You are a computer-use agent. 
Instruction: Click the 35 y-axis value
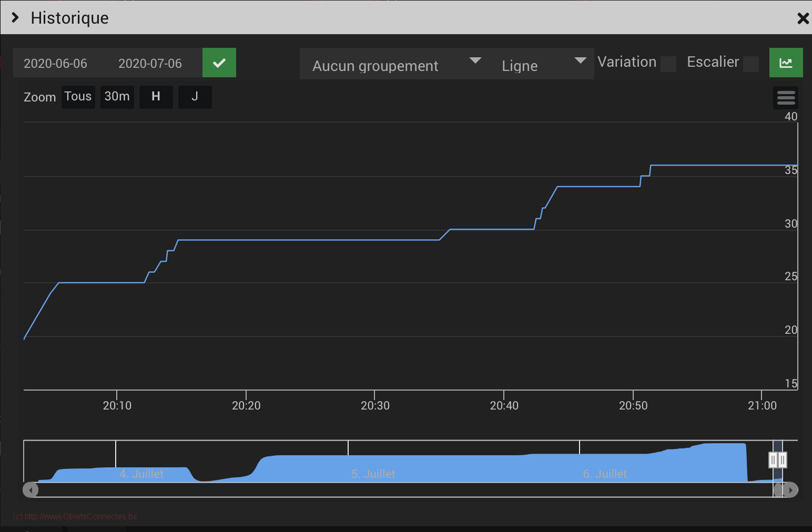pos(791,170)
